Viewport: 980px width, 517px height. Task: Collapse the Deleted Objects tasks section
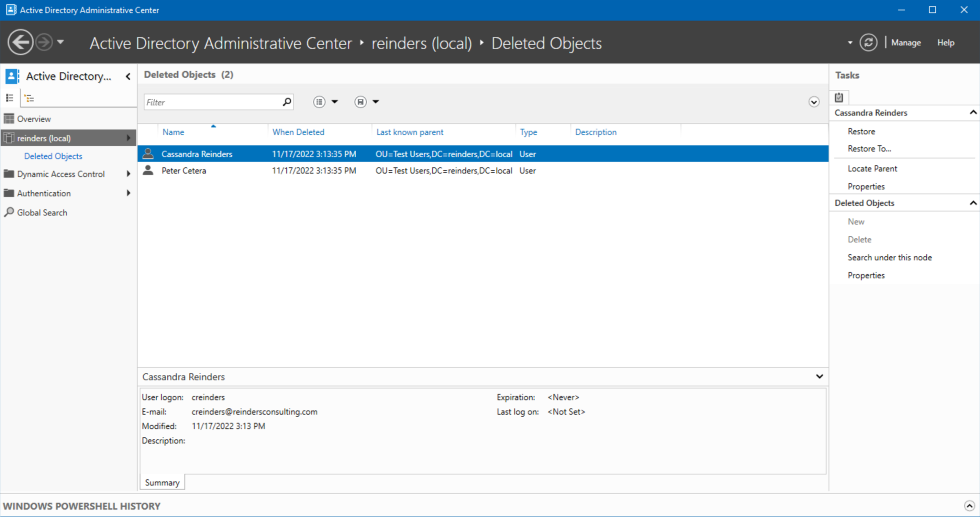coord(972,202)
